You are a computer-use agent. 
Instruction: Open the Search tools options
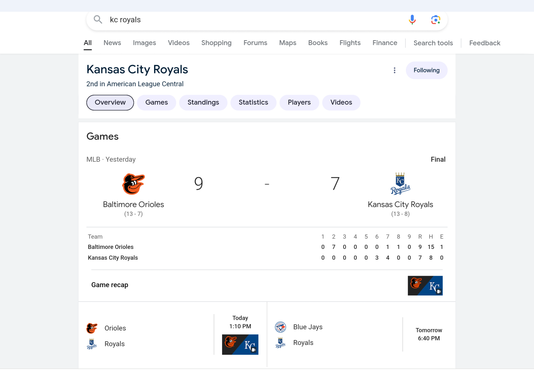pyautogui.click(x=433, y=43)
